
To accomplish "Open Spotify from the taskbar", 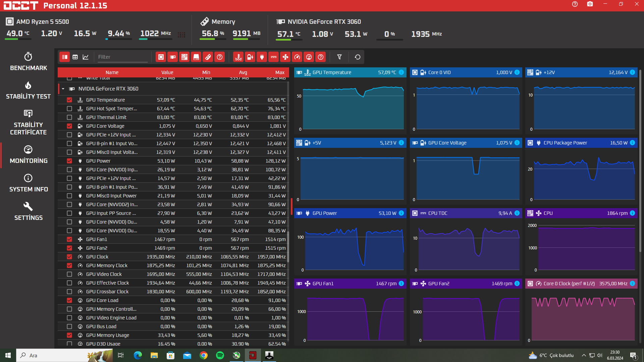I will [x=220, y=355].
